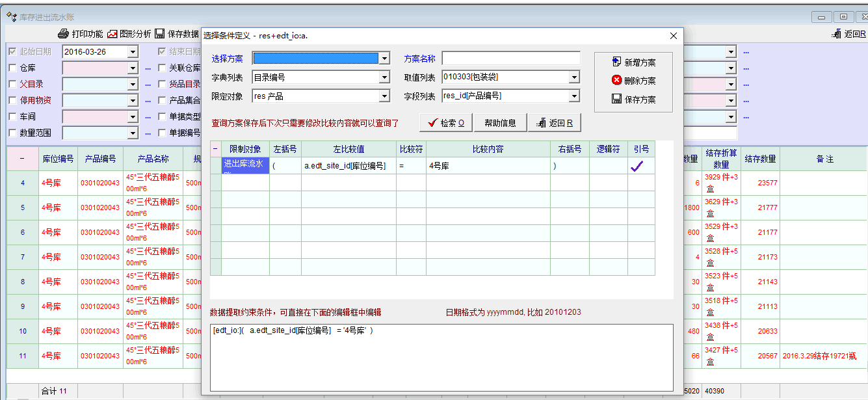The height and width of the screenshot is (400, 868).
Task: Click the 打印功能 printer icon
Action: tap(63, 34)
